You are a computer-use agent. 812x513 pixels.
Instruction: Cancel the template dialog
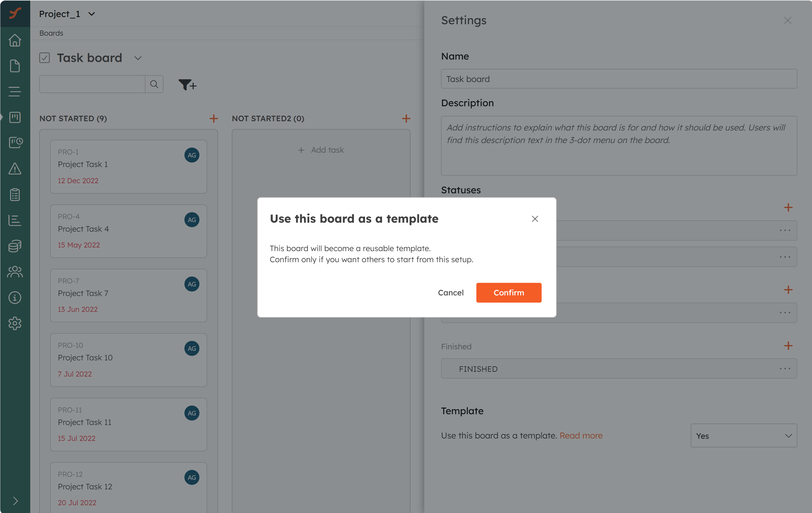451,292
